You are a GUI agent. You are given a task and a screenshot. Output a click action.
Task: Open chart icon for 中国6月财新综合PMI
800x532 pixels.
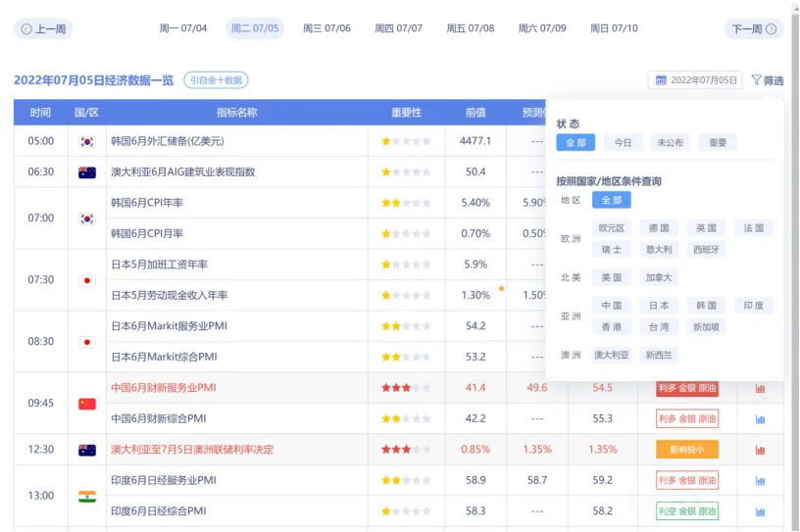click(760, 419)
